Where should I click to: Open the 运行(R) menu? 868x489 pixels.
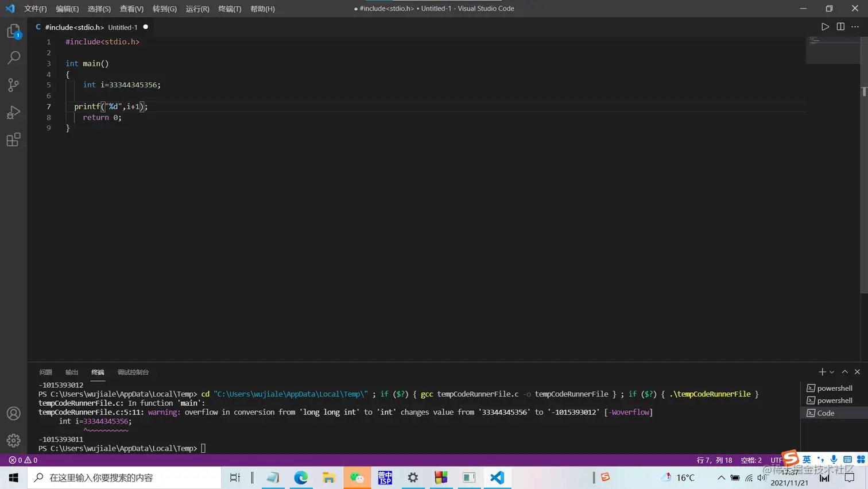[x=197, y=9]
